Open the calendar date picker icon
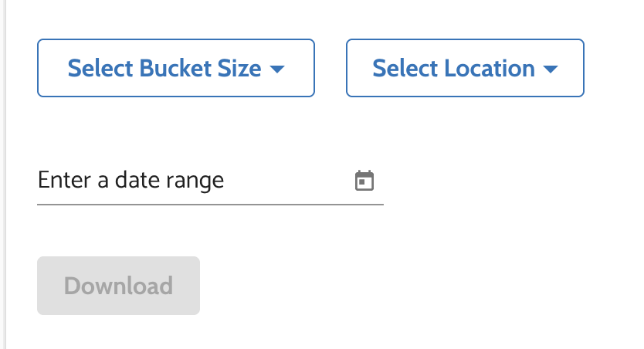Image resolution: width=644 pixels, height=349 pixels. (364, 181)
